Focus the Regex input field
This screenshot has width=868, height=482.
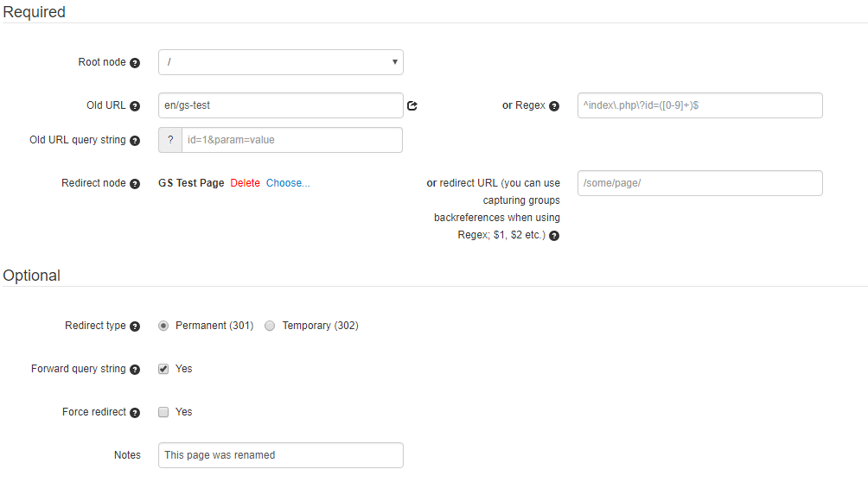(699, 105)
